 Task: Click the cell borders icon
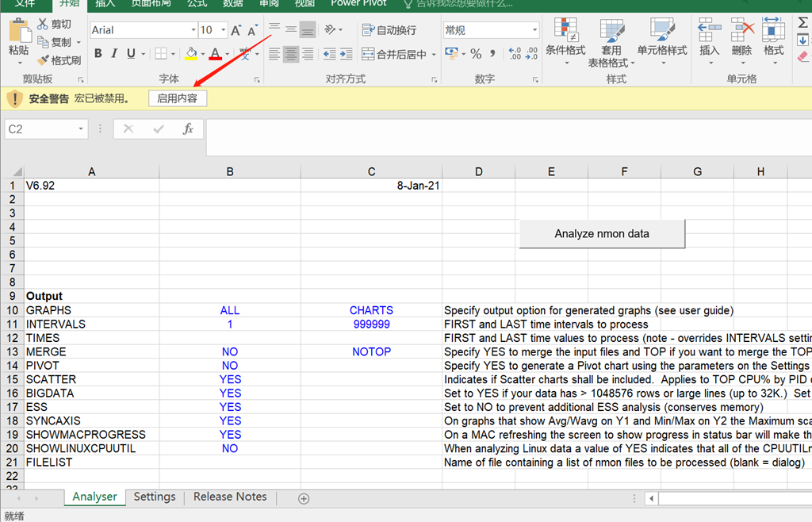pyautogui.click(x=161, y=53)
